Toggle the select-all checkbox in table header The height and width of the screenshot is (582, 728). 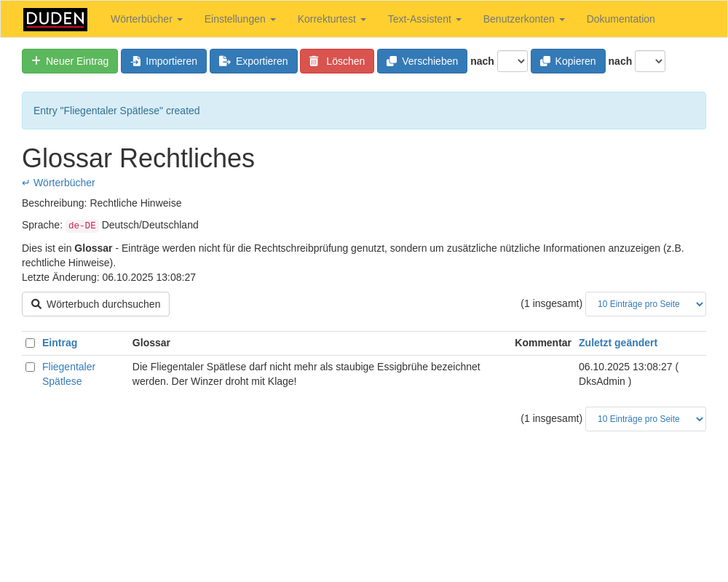tap(30, 343)
